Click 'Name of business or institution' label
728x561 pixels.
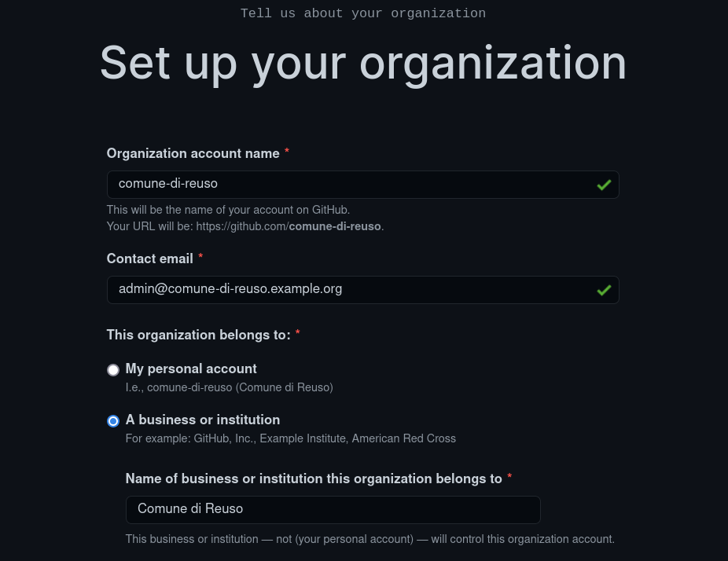point(314,478)
